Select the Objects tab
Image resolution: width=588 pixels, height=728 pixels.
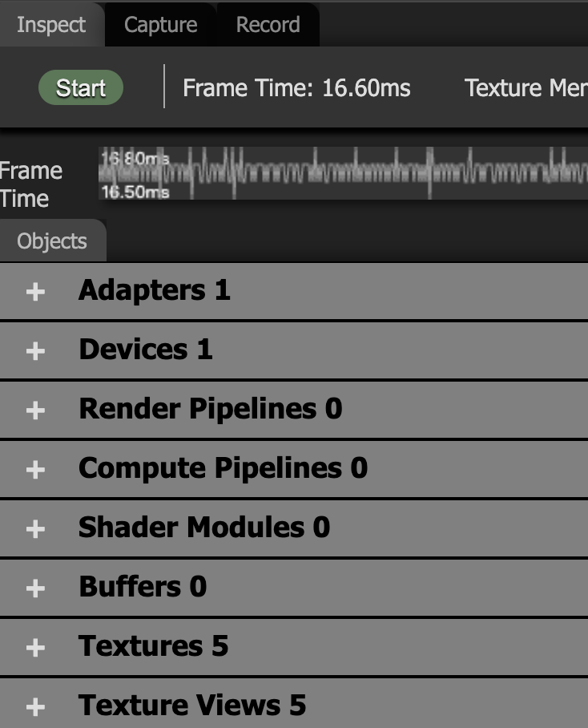tap(52, 241)
